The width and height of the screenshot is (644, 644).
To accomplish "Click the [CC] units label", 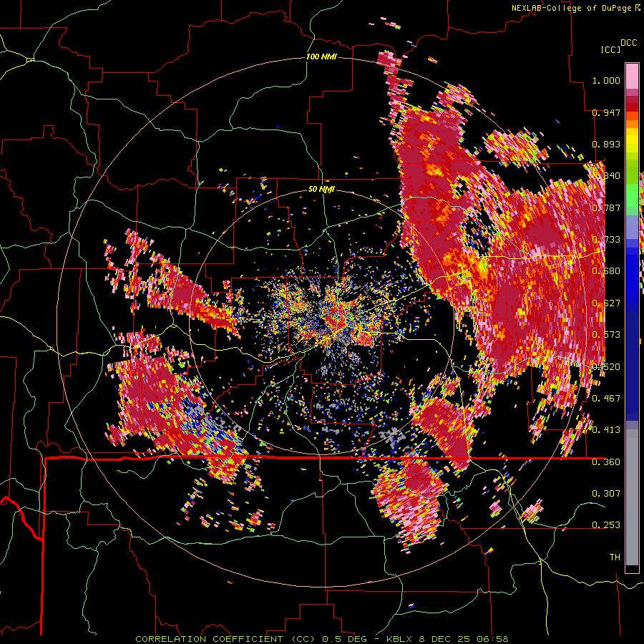I will click(610, 49).
